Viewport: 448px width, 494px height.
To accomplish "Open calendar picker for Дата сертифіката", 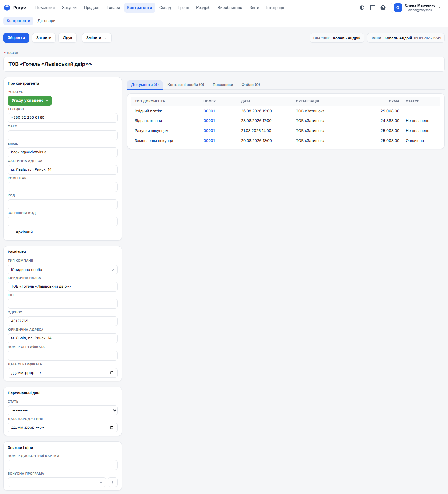I will pos(112,373).
